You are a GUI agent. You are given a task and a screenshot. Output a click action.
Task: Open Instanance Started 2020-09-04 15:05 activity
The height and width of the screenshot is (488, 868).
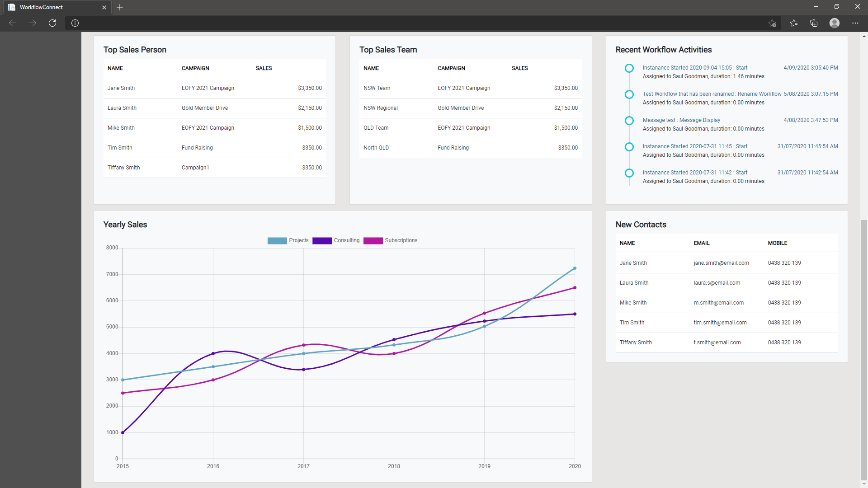(x=695, y=68)
